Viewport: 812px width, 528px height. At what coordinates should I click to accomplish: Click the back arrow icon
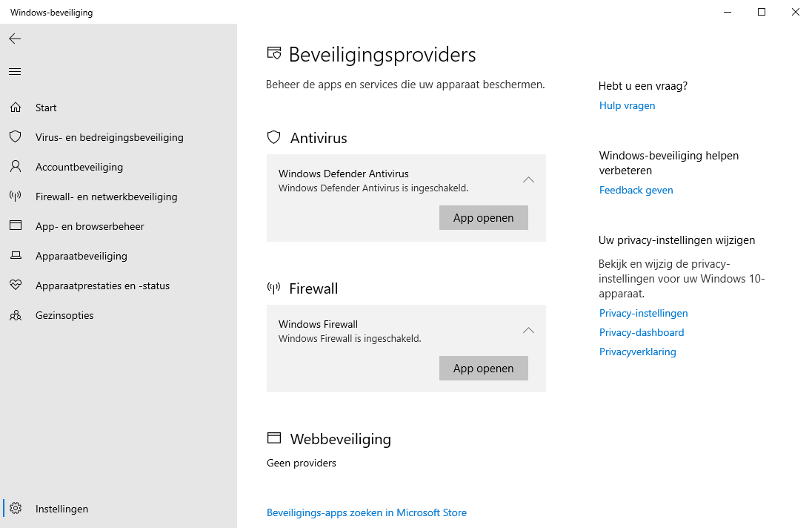(x=15, y=39)
